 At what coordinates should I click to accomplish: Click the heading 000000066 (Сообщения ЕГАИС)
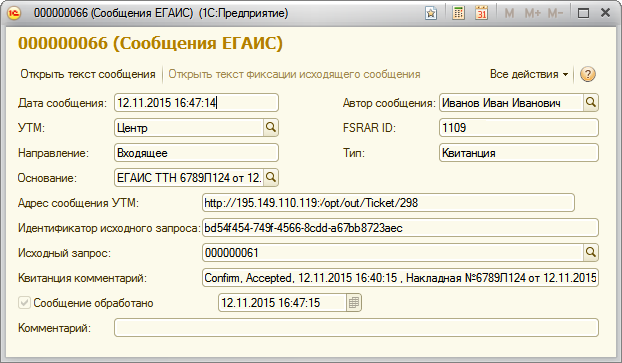pyautogui.click(x=150, y=43)
